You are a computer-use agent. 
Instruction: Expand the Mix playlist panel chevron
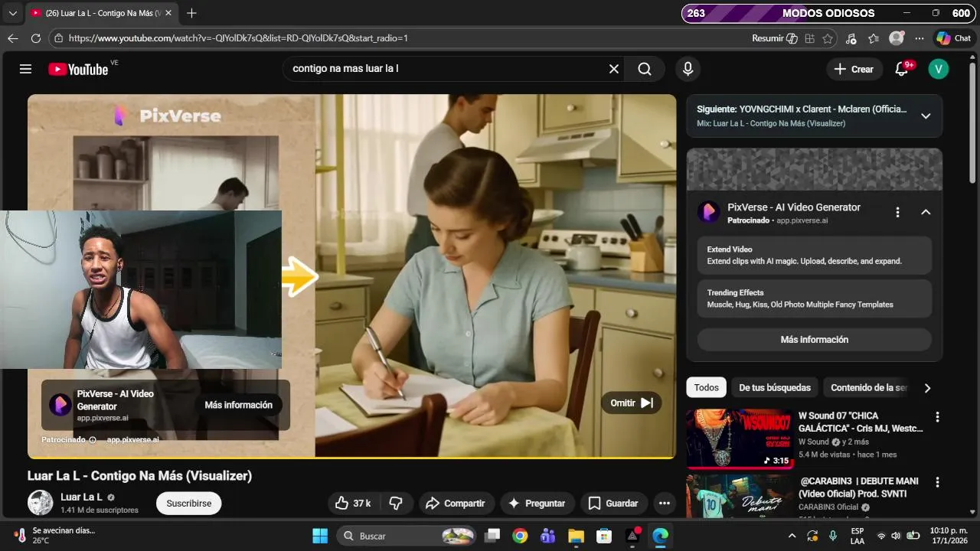tap(926, 116)
